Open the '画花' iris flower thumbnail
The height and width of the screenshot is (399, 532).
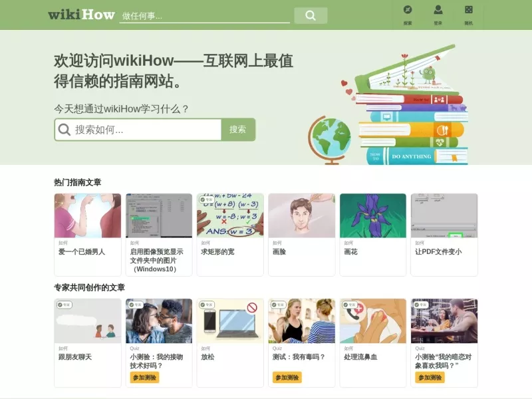click(373, 215)
